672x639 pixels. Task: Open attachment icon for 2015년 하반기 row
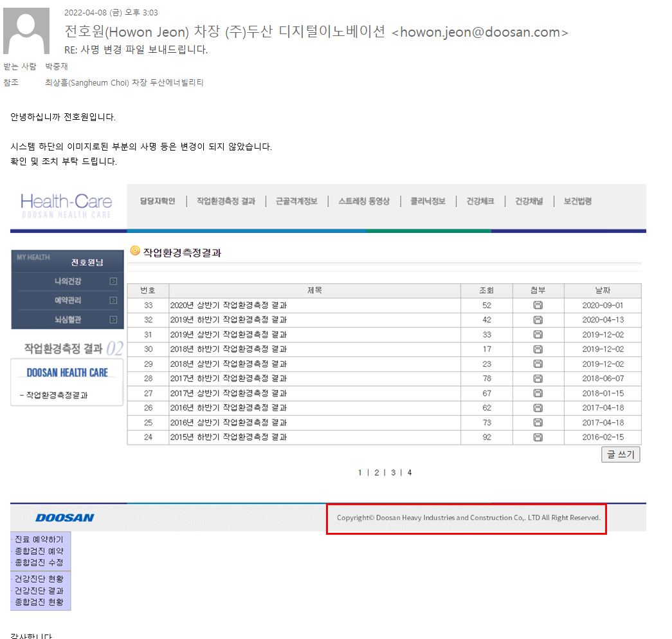pos(538,438)
